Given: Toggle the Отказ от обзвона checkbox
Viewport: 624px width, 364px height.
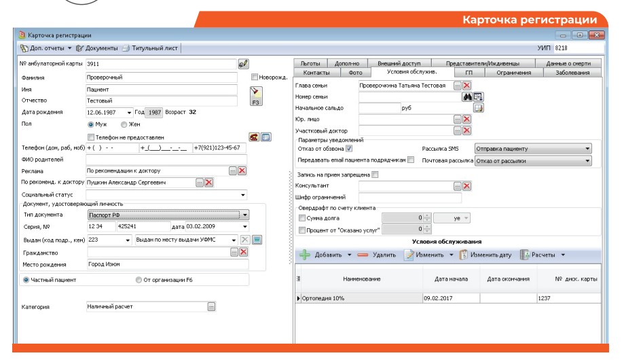Looking at the screenshot, I should pyautogui.click(x=349, y=149).
